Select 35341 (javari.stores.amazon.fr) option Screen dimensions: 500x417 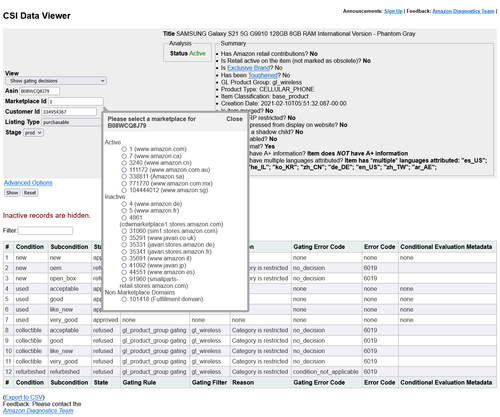click(x=124, y=252)
